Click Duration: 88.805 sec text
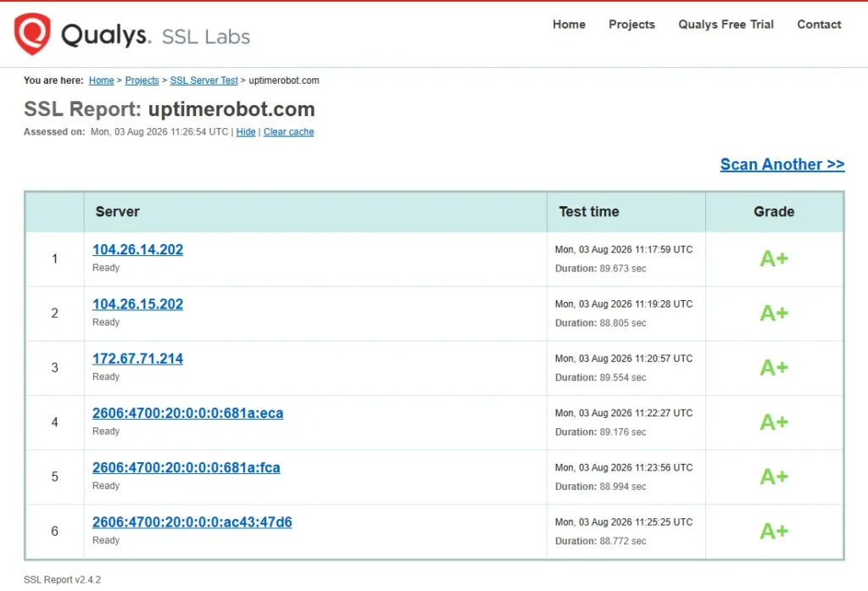868x591 pixels. coord(601,323)
